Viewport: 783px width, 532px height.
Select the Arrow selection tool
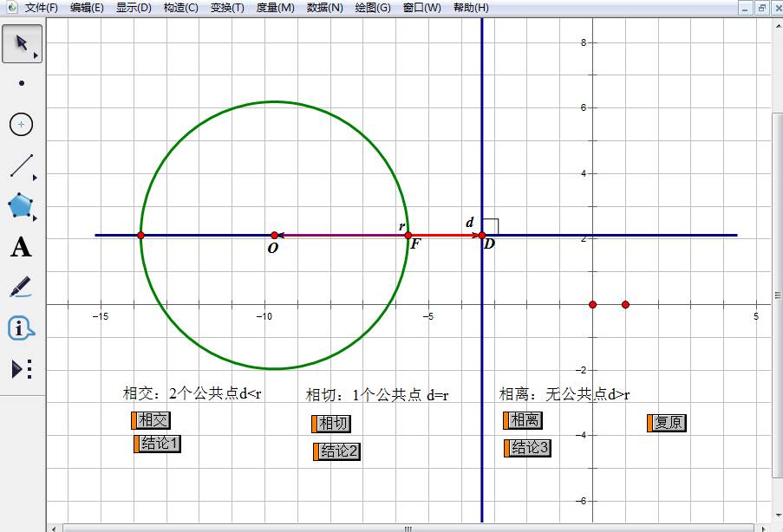(x=22, y=43)
